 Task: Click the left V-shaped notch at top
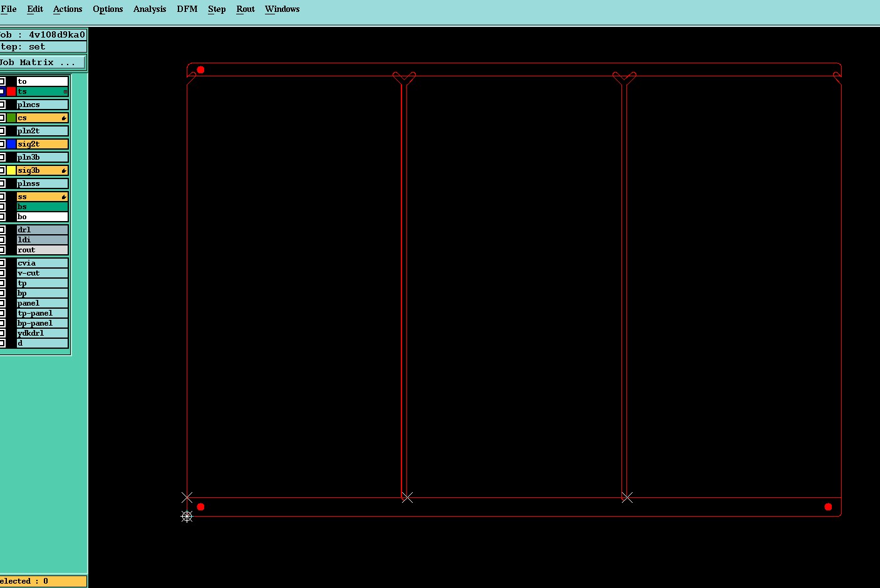[404, 78]
